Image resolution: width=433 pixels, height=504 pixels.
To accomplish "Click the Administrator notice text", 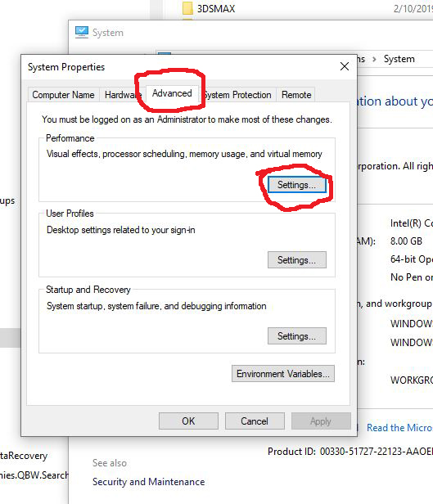I will pyautogui.click(x=187, y=119).
